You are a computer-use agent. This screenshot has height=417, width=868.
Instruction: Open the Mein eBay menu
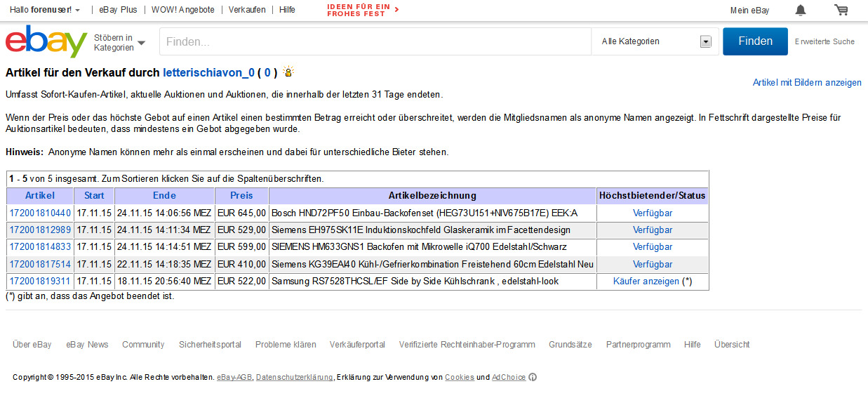(x=749, y=10)
